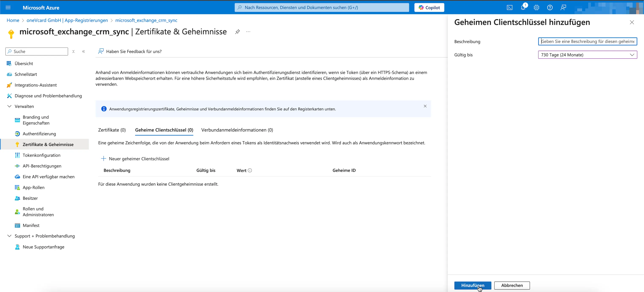Click the Übersicht grid icon

tap(9, 64)
